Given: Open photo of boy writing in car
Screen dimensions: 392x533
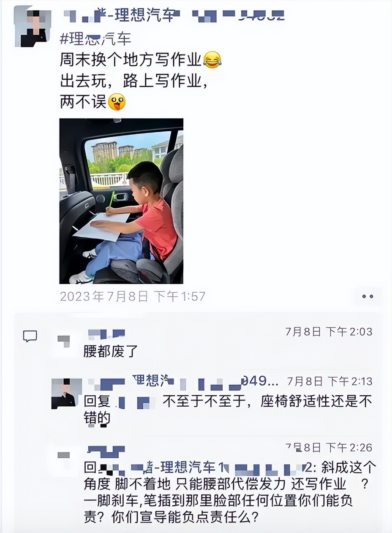Looking at the screenshot, I should point(121,201).
